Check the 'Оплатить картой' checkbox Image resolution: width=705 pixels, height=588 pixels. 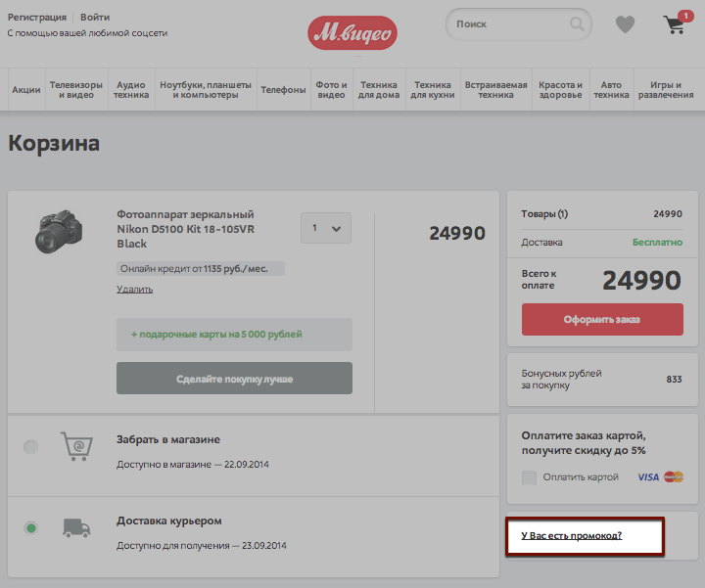[x=529, y=477]
